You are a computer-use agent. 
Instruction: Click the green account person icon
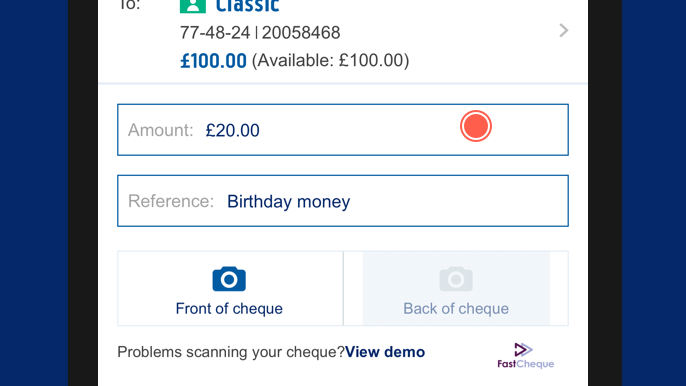coord(193,6)
